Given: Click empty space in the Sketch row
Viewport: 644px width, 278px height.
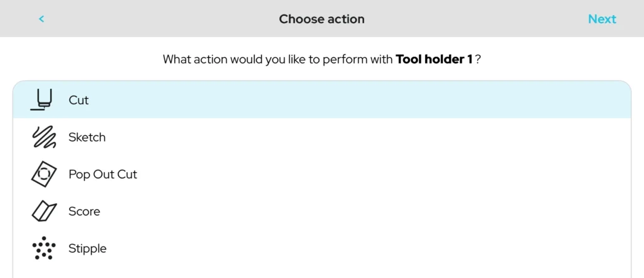Looking at the screenshot, I should pyautogui.click(x=377, y=137).
